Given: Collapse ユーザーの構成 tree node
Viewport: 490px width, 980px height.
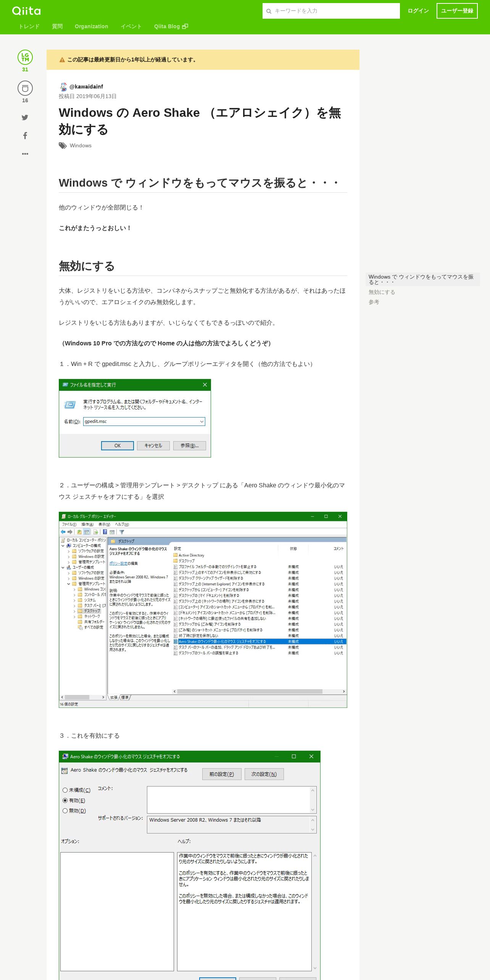Looking at the screenshot, I should [63, 567].
